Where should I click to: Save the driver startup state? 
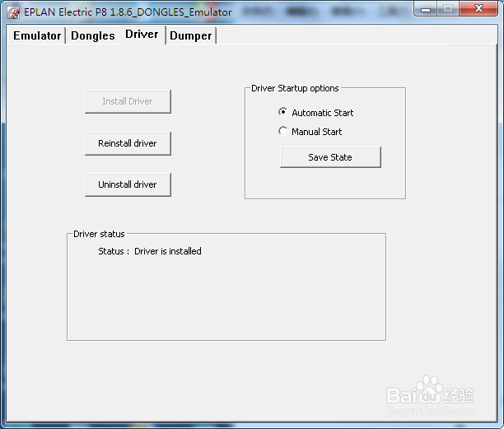point(330,157)
